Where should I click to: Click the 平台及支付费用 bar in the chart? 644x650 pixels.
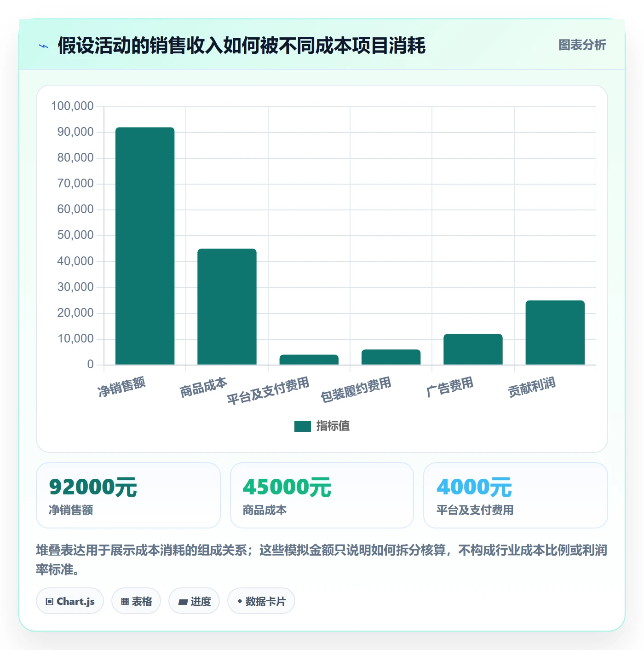309,360
